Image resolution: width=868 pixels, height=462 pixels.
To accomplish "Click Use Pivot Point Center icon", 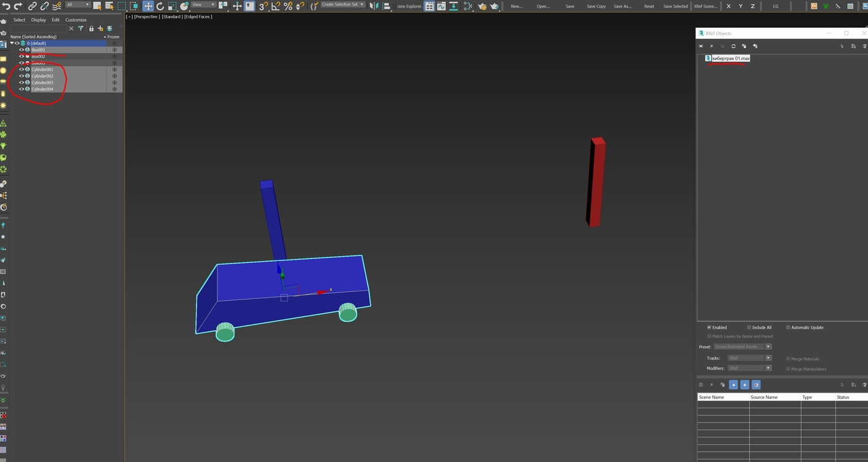I will pyautogui.click(x=224, y=6).
